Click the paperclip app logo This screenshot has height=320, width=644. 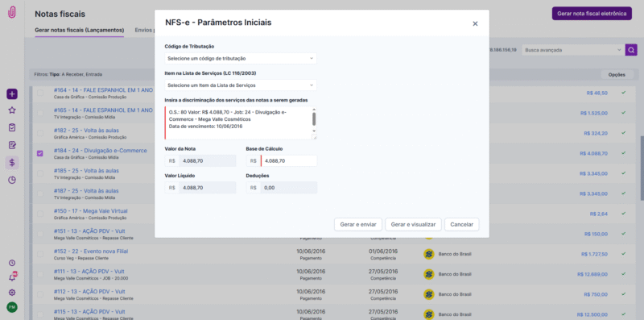click(x=12, y=12)
